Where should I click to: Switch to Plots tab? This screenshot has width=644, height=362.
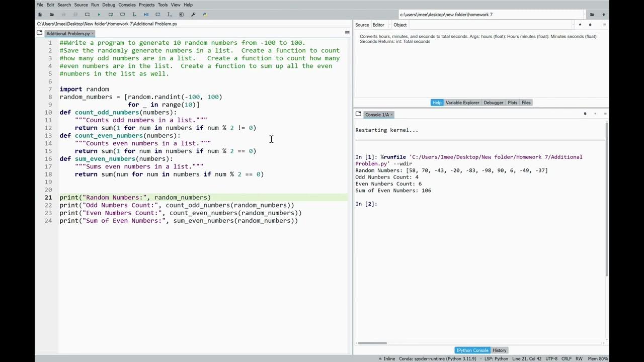click(x=513, y=103)
